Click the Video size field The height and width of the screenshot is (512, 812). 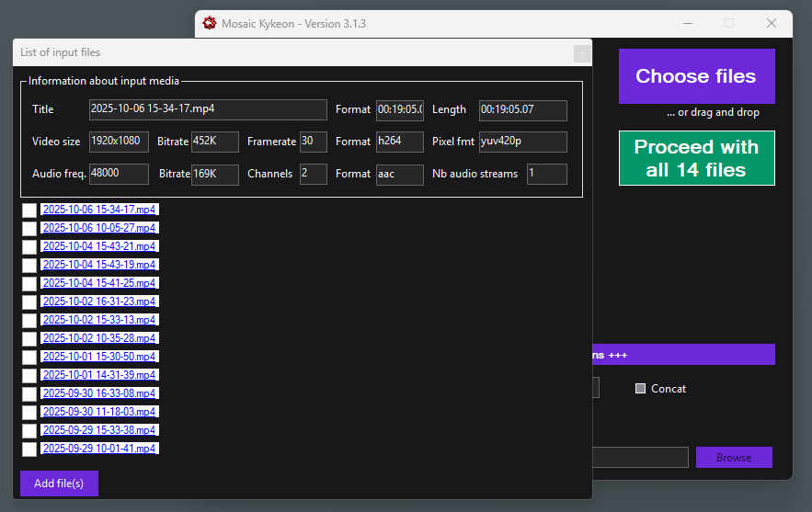pos(119,142)
